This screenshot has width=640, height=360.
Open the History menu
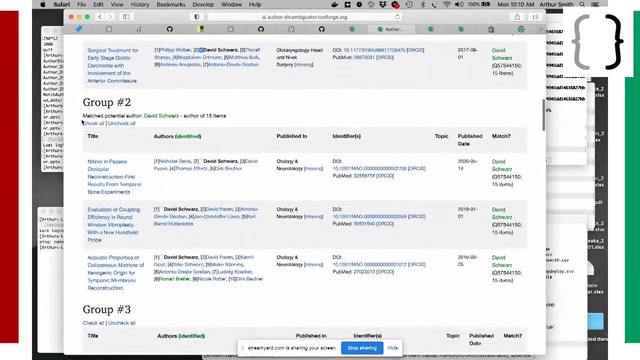point(140,4)
